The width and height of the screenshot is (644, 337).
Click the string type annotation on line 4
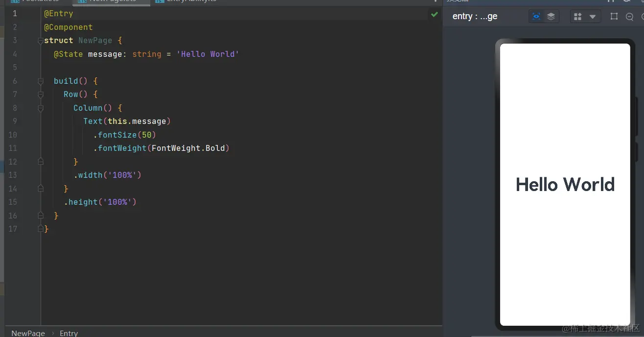(146, 54)
